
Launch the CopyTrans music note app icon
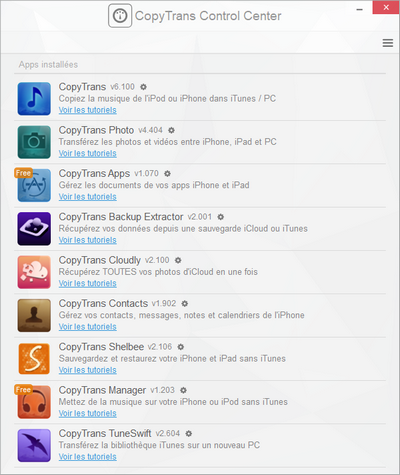pos(34,99)
